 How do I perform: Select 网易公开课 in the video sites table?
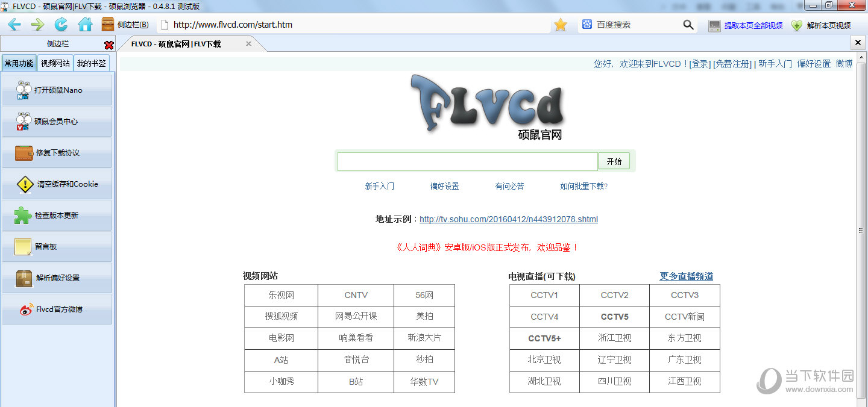coord(356,317)
